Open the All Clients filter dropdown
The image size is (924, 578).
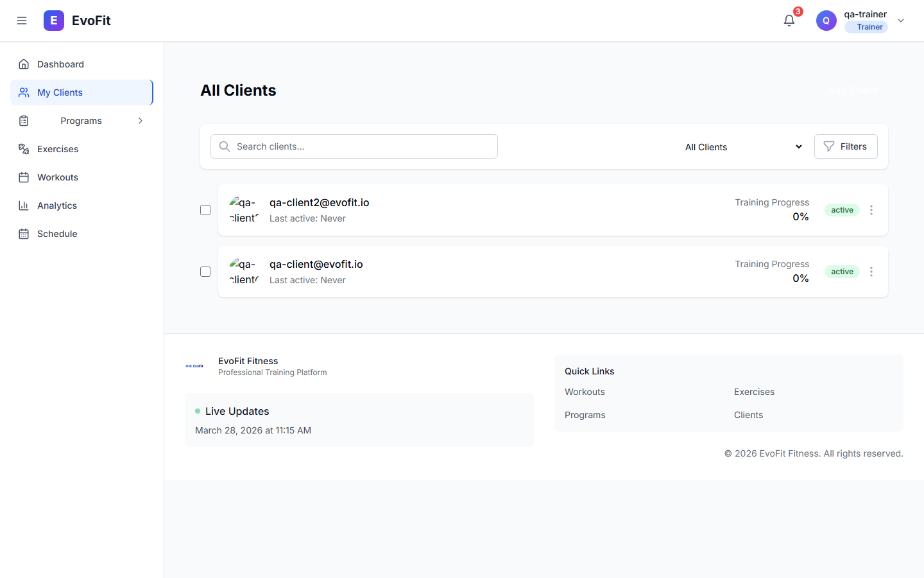[x=741, y=146]
